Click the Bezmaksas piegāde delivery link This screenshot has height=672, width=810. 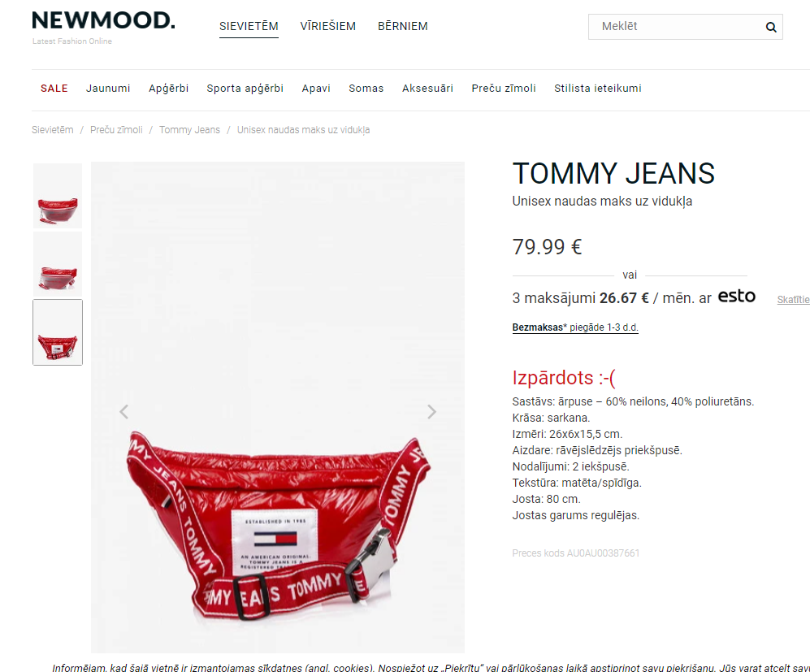click(x=575, y=327)
